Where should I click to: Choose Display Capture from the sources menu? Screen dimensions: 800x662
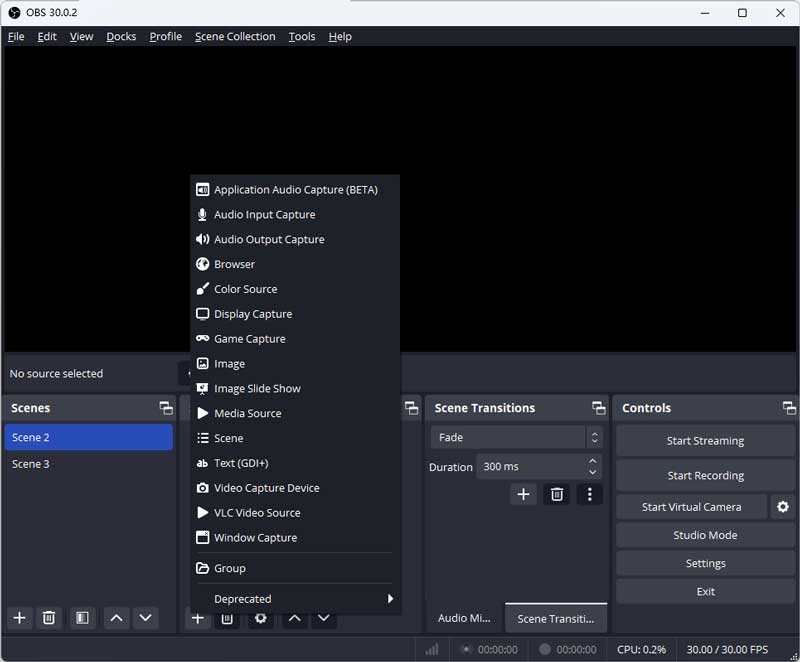[x=253, y=314]
